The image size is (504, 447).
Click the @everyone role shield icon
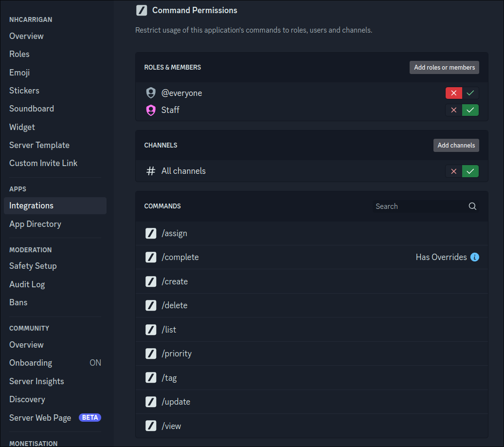coord(151,93)
